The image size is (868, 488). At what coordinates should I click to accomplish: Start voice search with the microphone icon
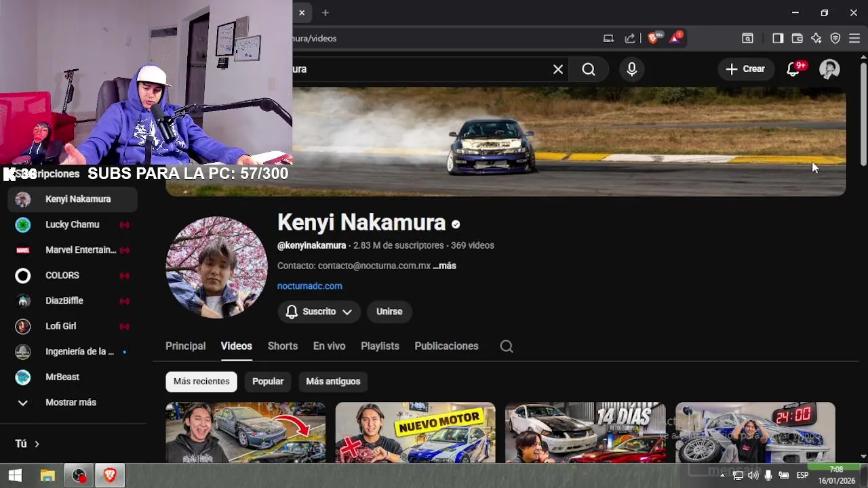632,69
